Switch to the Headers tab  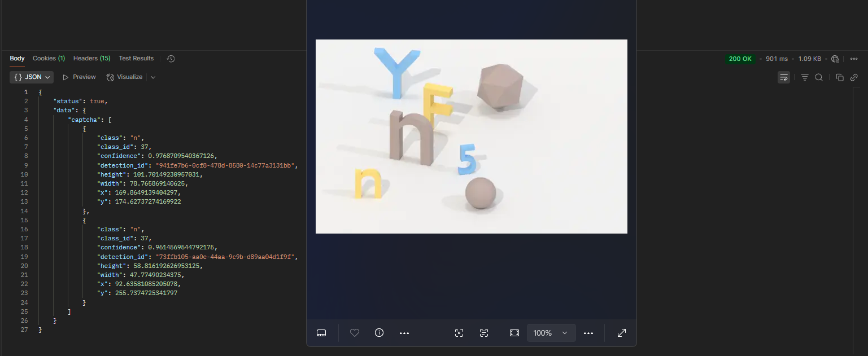click(91, 58)
